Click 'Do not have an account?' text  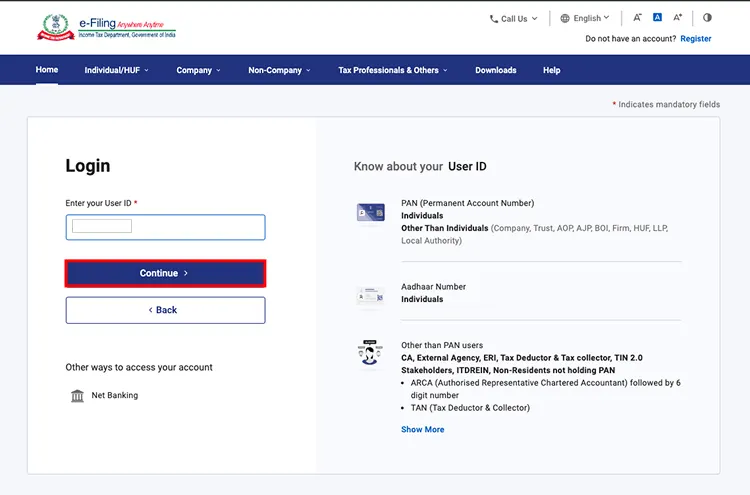click(x=630, y=39)
